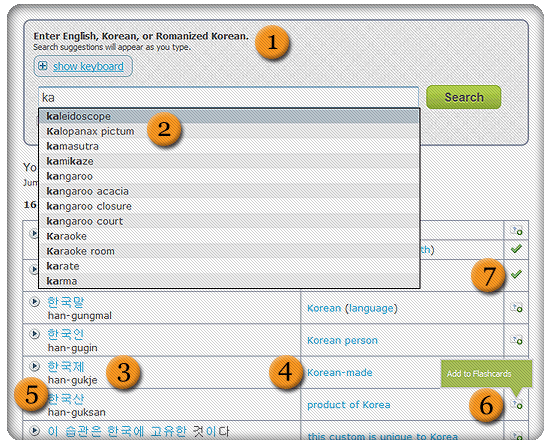
Task: Add 'Korean person' row to flashcards
Action: pos(517,340)
